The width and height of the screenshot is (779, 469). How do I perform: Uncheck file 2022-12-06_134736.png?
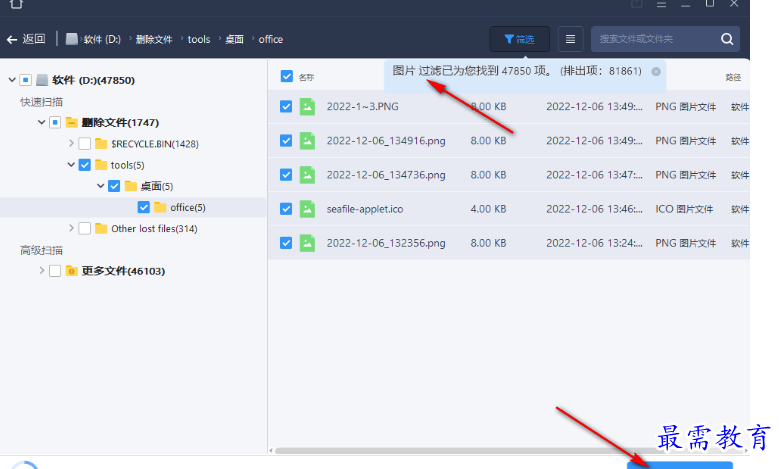[x=286, y=175]
